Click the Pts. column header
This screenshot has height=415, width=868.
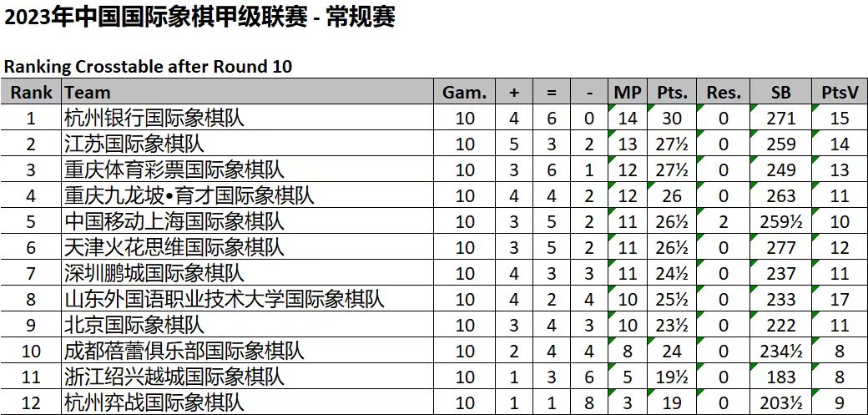pos(672,92)
